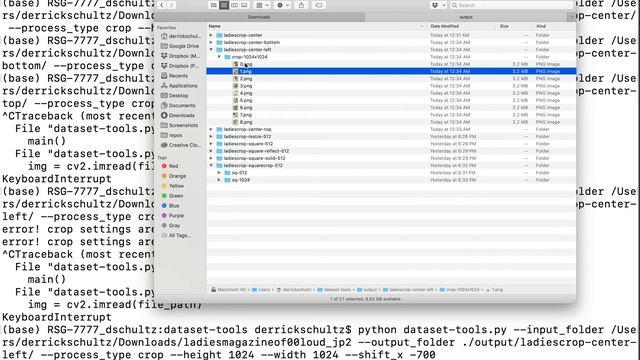The image size is (640, 360).
Task: Switch Finder to column view
Action: click(x=234, y=5)
